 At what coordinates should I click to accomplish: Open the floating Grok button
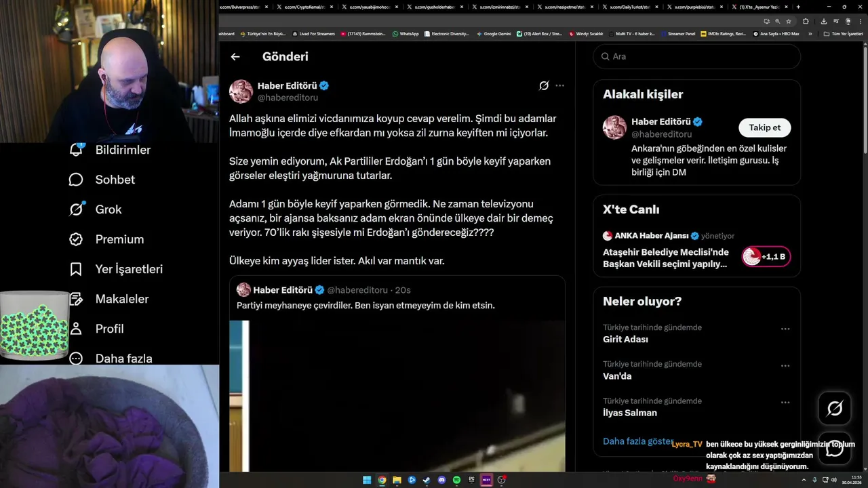click(x=835, y=408)
